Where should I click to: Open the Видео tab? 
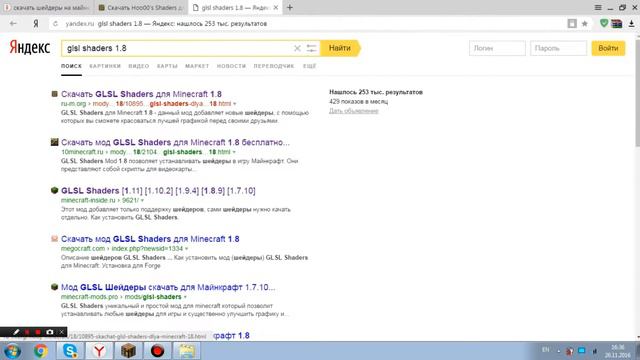pyautogui.click(x=139, y=66)
